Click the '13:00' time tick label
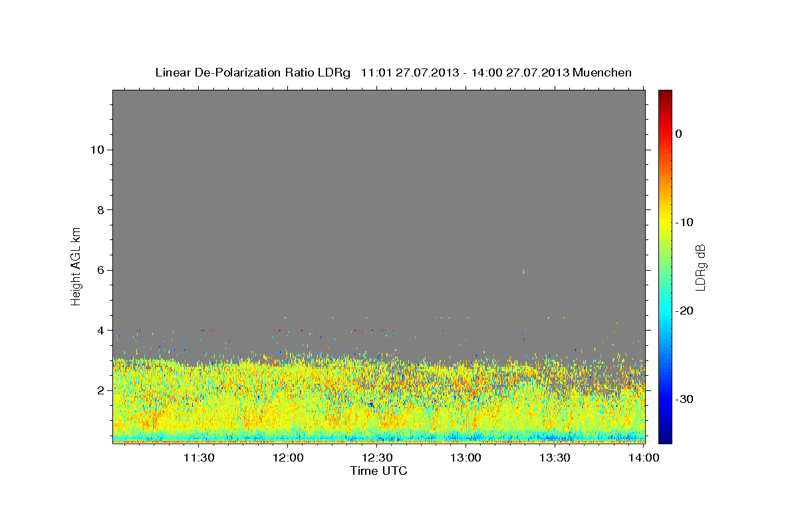The image size is (798, 532). tap(466, 458)
